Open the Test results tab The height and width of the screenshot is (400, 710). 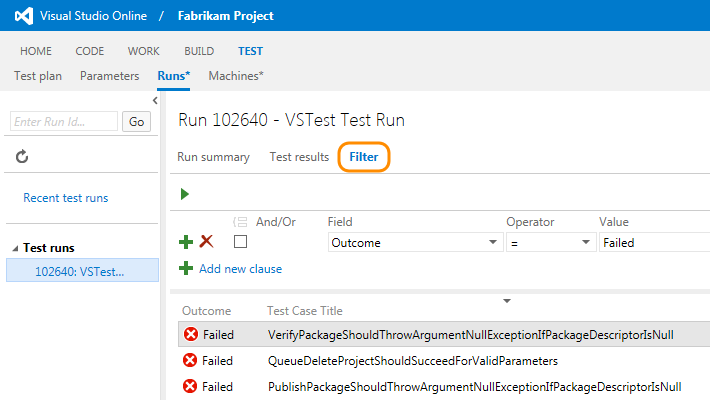pyautogui.click(x=299, y=157)
